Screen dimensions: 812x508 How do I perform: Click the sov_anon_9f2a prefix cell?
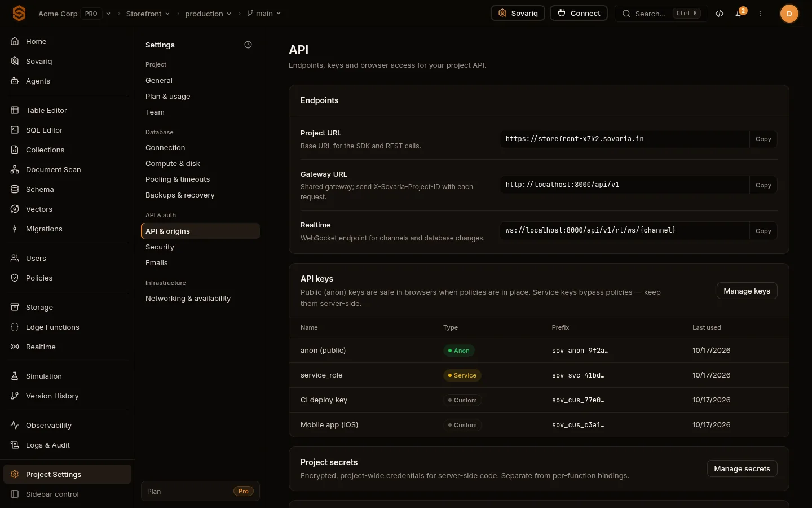(580, 350)
